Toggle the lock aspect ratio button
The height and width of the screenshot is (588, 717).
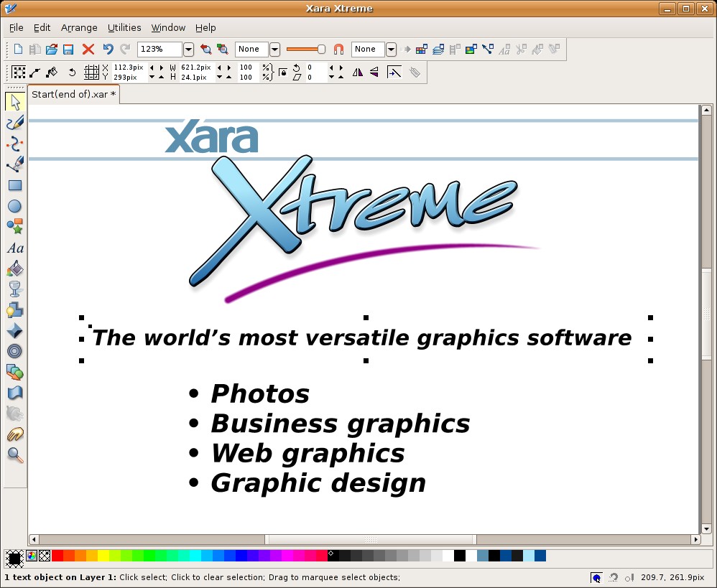pos(283,73)
